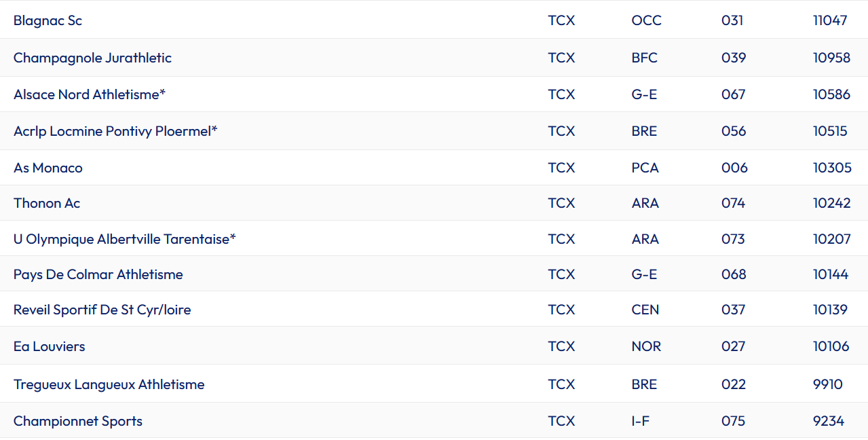868x440 pixels.
Task: Select Tregueux Langueux Athletisme club name
Action: 109,384
